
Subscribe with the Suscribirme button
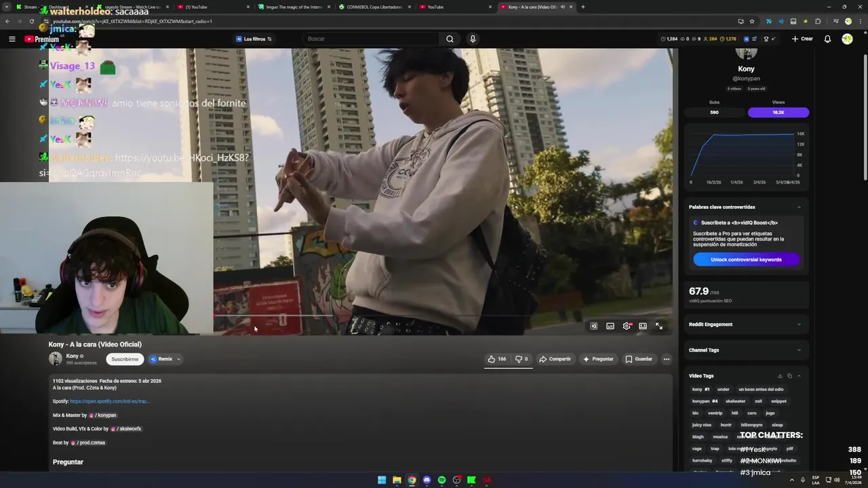(125, 359)
